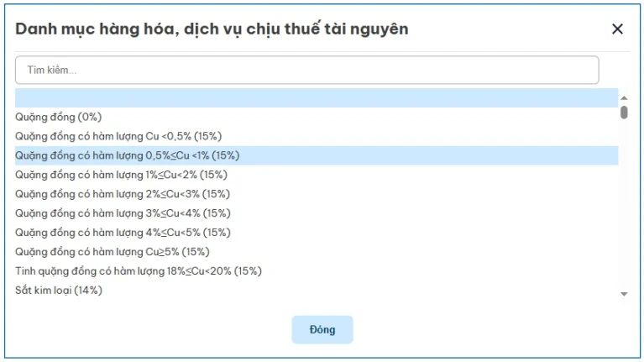This screenshot has width=644, height=362.
Task: Choose Quặng đồng hàm lượng 3%≤Cu<4%
Action: click(x=123, y=213)
